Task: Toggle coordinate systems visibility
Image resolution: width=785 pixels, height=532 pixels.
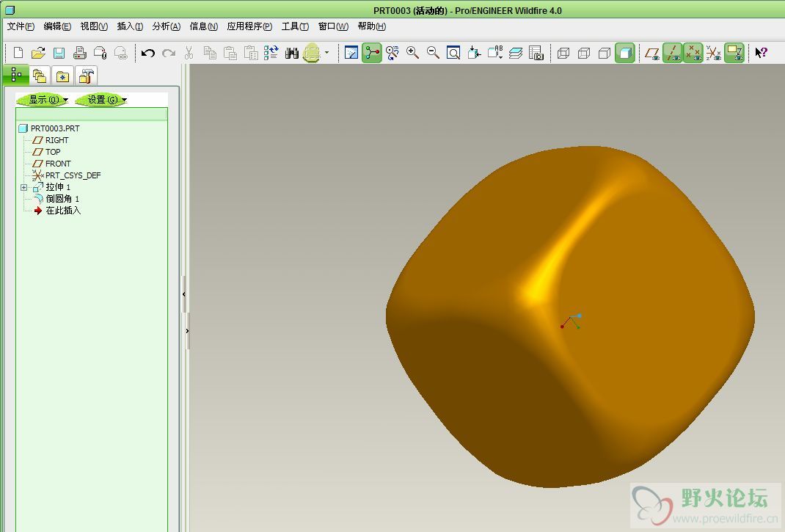Action: [x=714, y=53]
